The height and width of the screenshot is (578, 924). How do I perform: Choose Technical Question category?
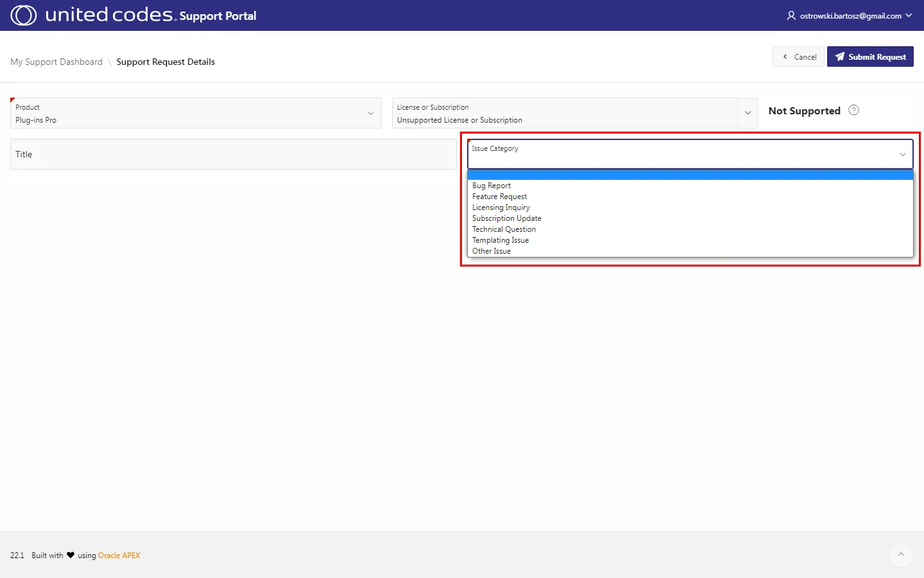[x=504, y=229]
